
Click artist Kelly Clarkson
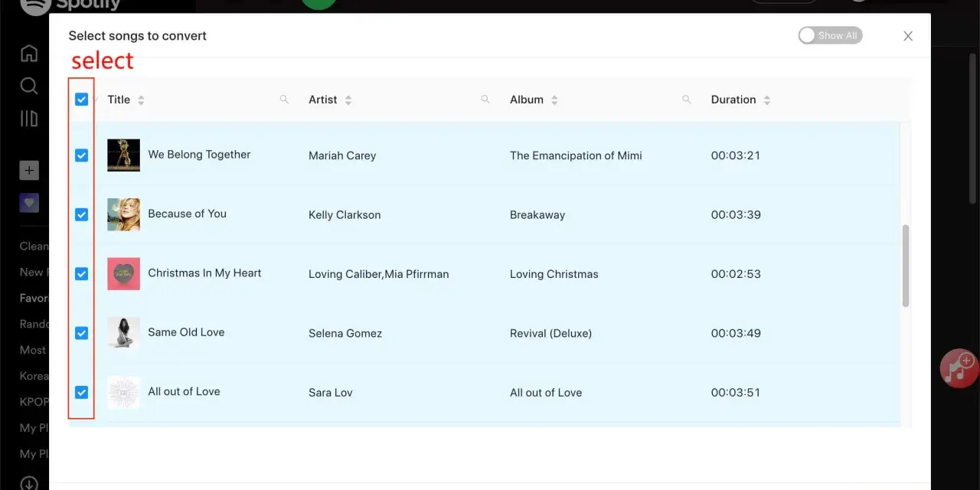345,215
